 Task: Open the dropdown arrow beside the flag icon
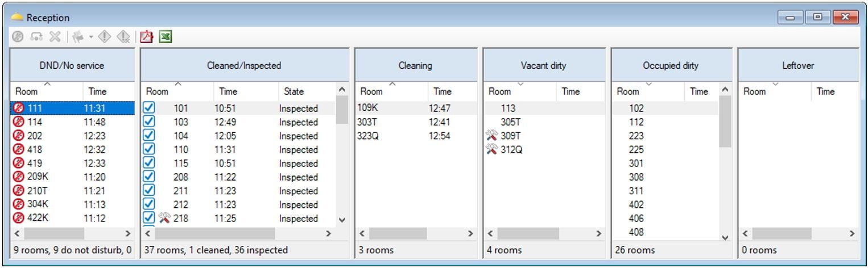tap(91, 37)
